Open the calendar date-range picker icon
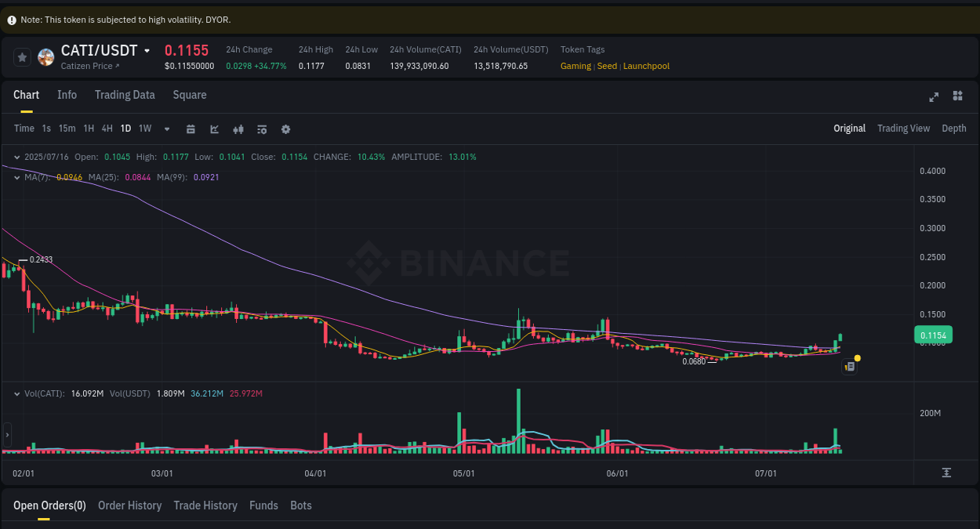980x529 pixels. pos(191,129)
